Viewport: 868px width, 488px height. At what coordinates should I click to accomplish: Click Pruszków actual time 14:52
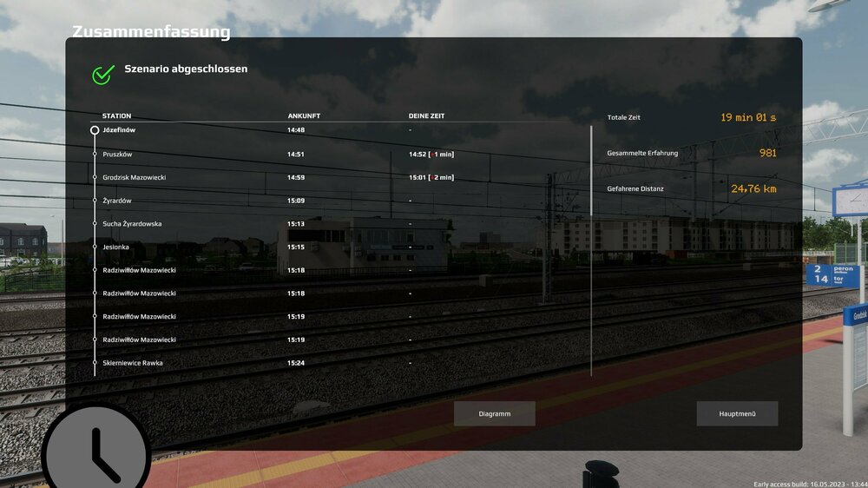point(418,155)
